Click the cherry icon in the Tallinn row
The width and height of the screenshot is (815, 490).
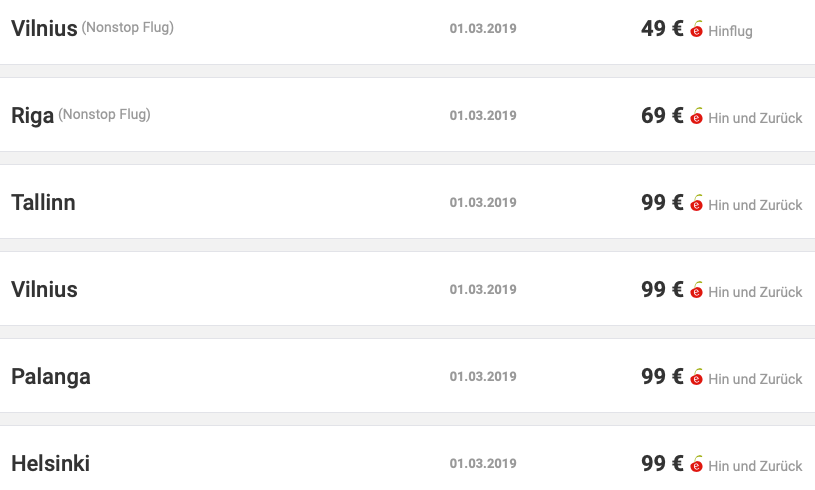coord(696,203)
